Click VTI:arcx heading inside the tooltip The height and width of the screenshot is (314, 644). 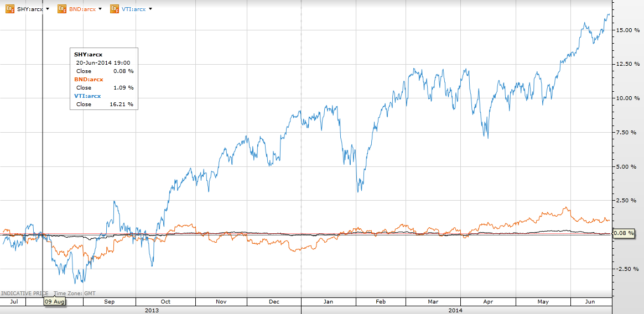click(87, 96)
